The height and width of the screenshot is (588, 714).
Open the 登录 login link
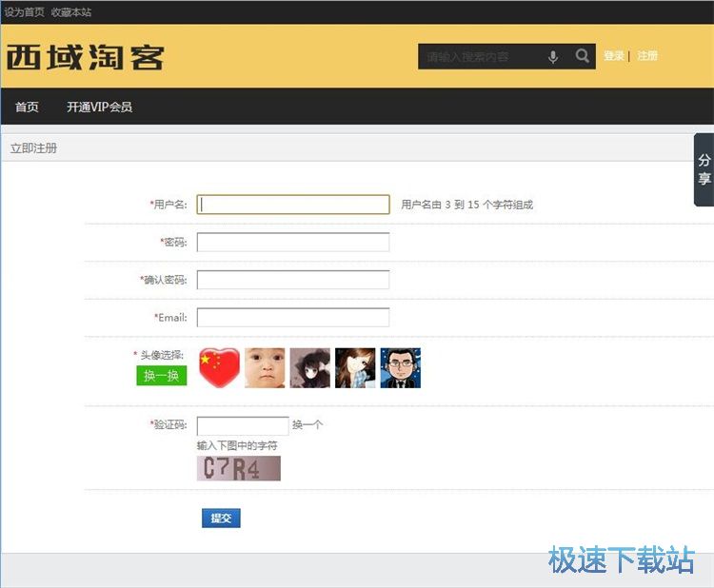coord(614,56)
